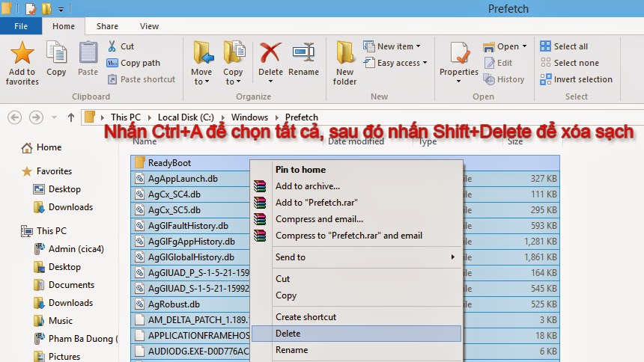
Task: Select the AgAppLaunch.db file
Action: [183, 179]
